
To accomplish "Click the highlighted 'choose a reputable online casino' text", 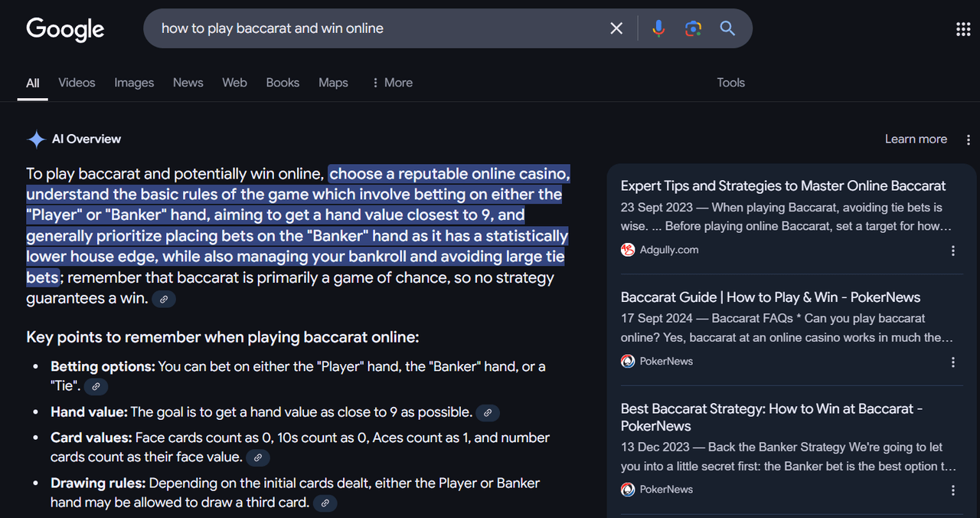I will pyautogui.click(x=449, y=175).
